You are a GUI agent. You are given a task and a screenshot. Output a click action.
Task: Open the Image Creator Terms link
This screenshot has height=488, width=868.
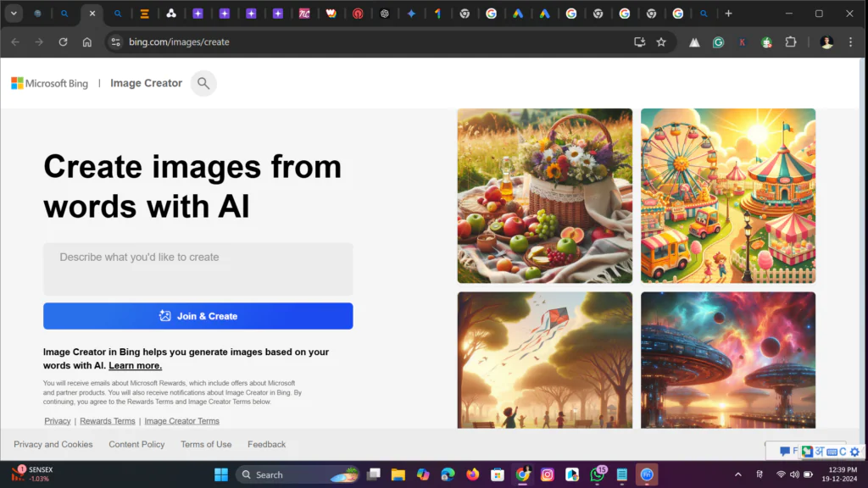click(181, 421)
